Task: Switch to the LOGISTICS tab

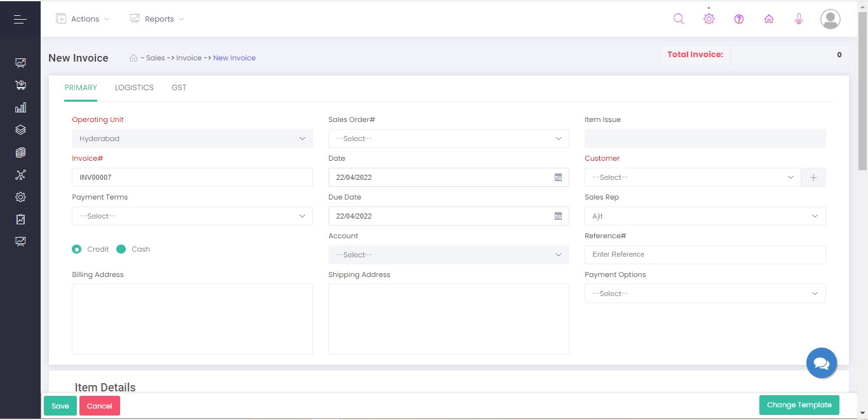Action: tap(134, 87)
